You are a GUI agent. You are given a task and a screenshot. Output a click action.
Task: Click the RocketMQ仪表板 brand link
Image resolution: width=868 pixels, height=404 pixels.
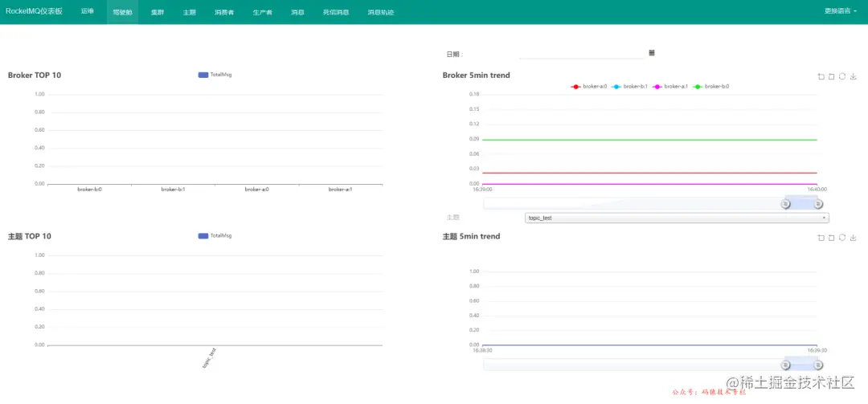pos(35,11)
